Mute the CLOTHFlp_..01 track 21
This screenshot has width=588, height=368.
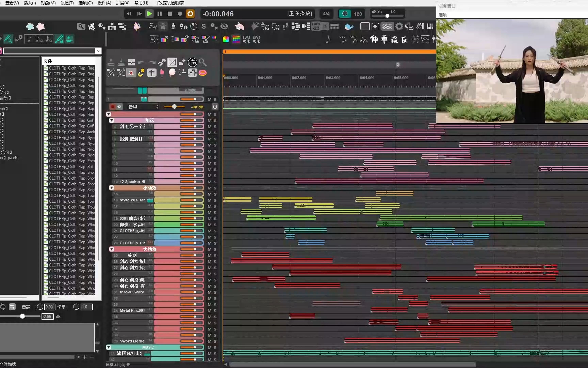(x=209, y=231)
